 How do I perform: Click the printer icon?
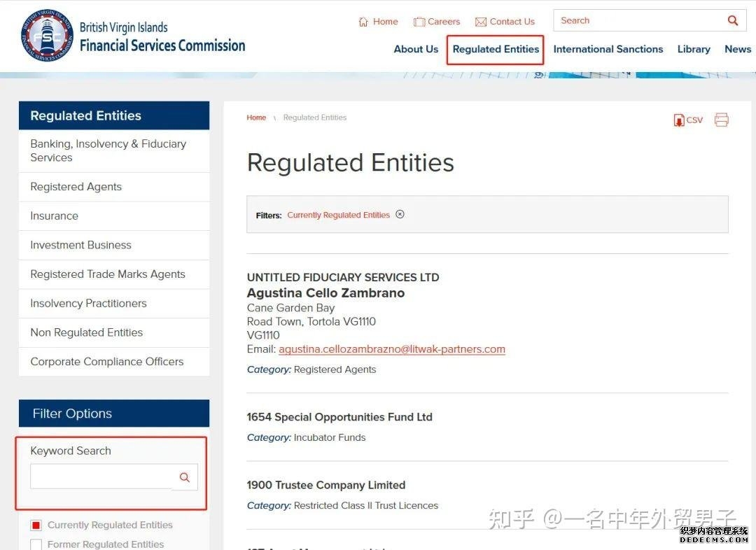click(x=721, y=120)
